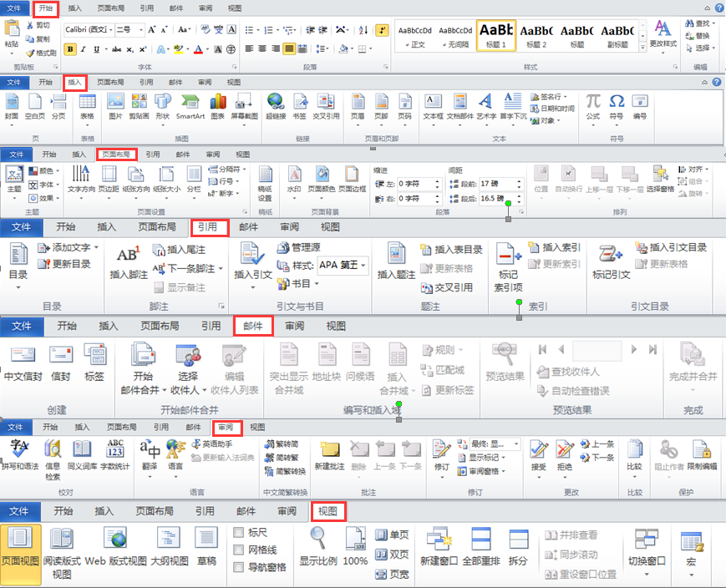Insert an equation via 公式 icon
Screen dimensions: 726x588
[593, 101]
